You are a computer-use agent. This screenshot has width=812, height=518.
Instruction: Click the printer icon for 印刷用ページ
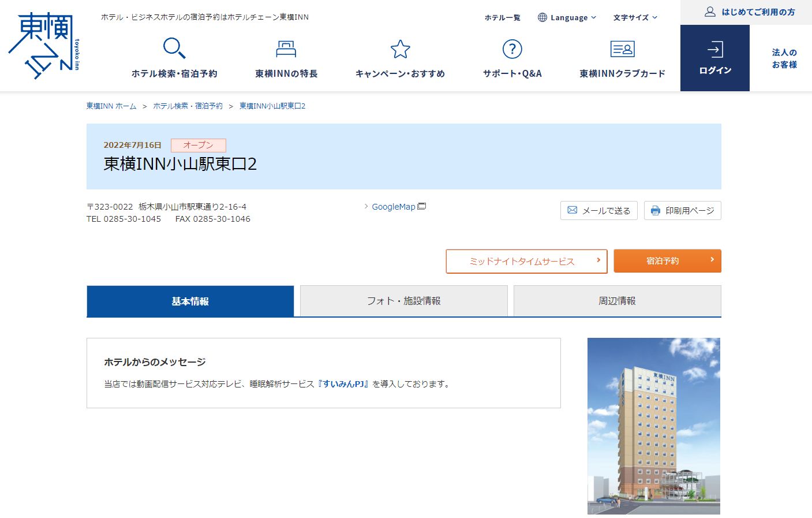click(x=656, y=211)
